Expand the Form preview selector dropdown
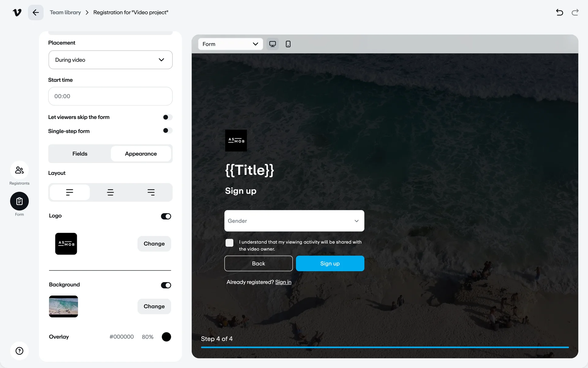Image resolution: width=588 pixels, height=368 pixels. click(230, 44)
